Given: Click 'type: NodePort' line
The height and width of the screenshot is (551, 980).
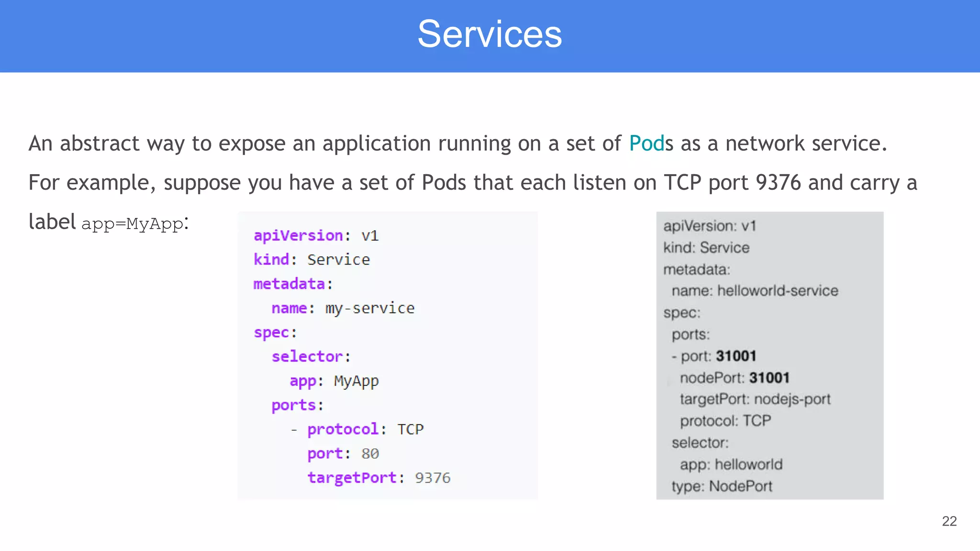Looking at the screenshot, I should (722, 486).
